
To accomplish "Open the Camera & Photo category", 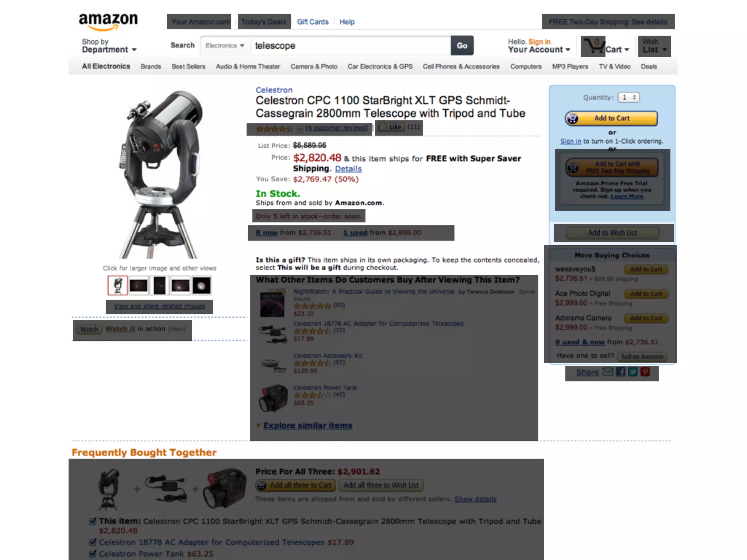I will click(x=314, y=67).
